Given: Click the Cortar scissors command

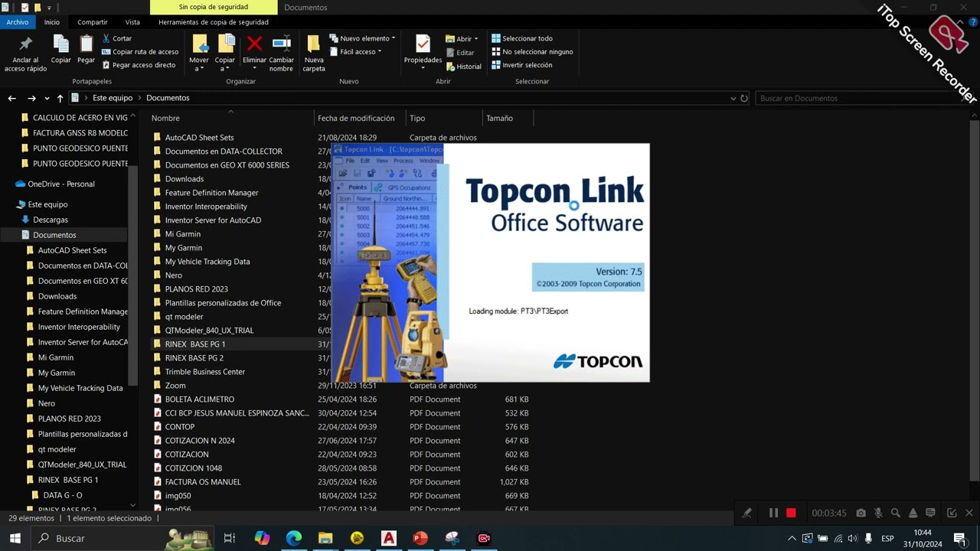Looking at the screenshot, I should pos(116,38).
